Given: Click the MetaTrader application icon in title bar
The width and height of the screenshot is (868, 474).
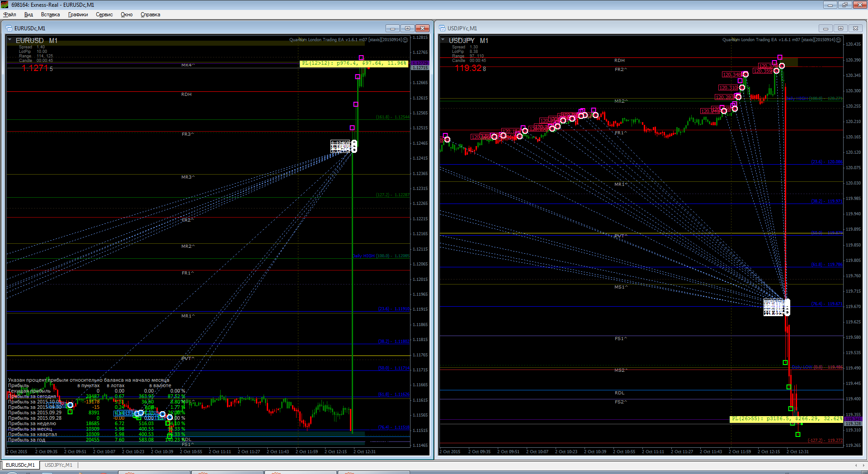Looking at the screenshot, I should click(x=5, y=5).
